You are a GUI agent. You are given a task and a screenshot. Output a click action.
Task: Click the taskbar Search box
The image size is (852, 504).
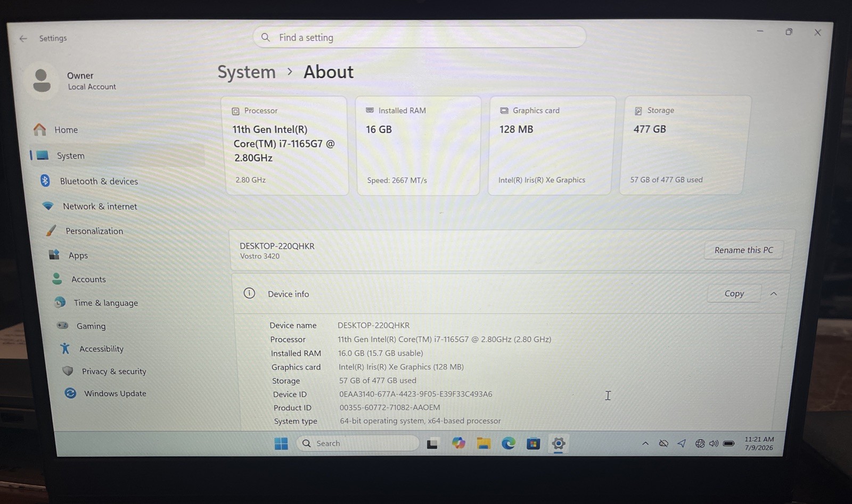[x=357, y=443]
